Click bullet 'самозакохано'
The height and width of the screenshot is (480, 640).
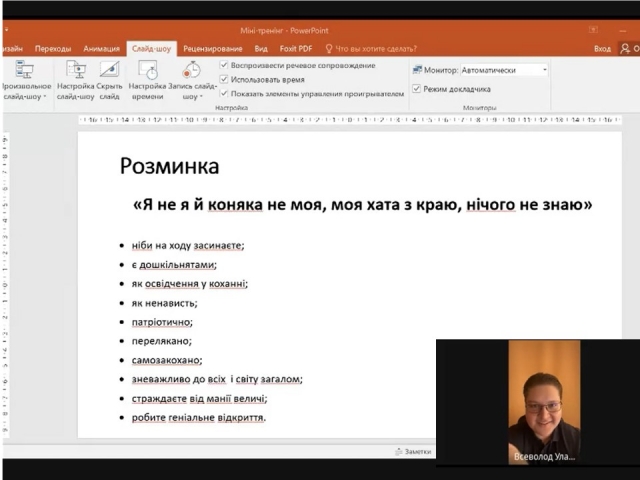point(167,360)
